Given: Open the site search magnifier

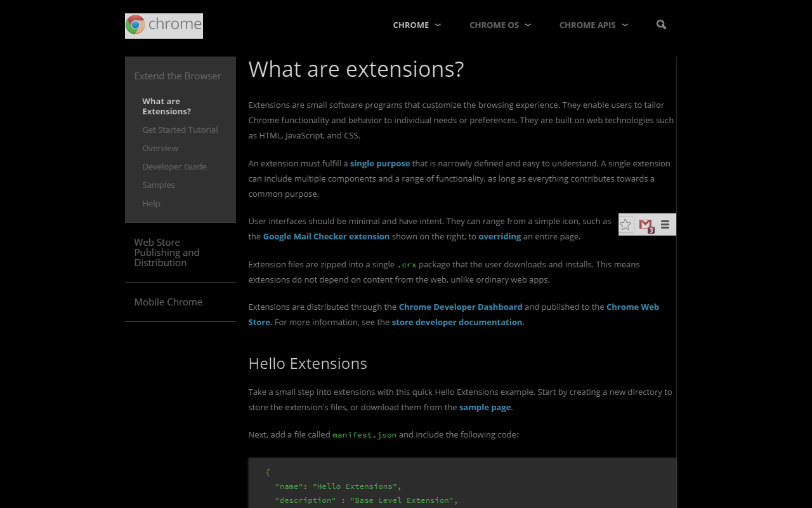Looking at the screenshot, I should coord(661,25).
